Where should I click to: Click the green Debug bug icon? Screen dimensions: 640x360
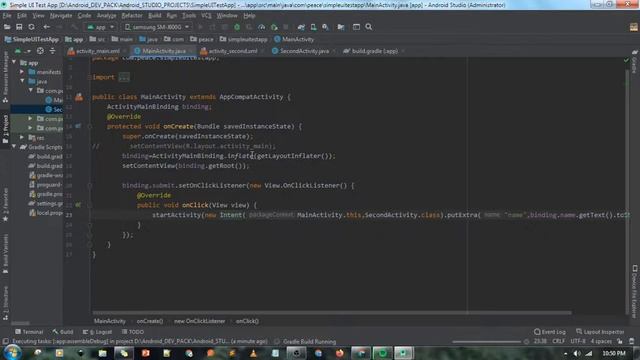(237, 27)
